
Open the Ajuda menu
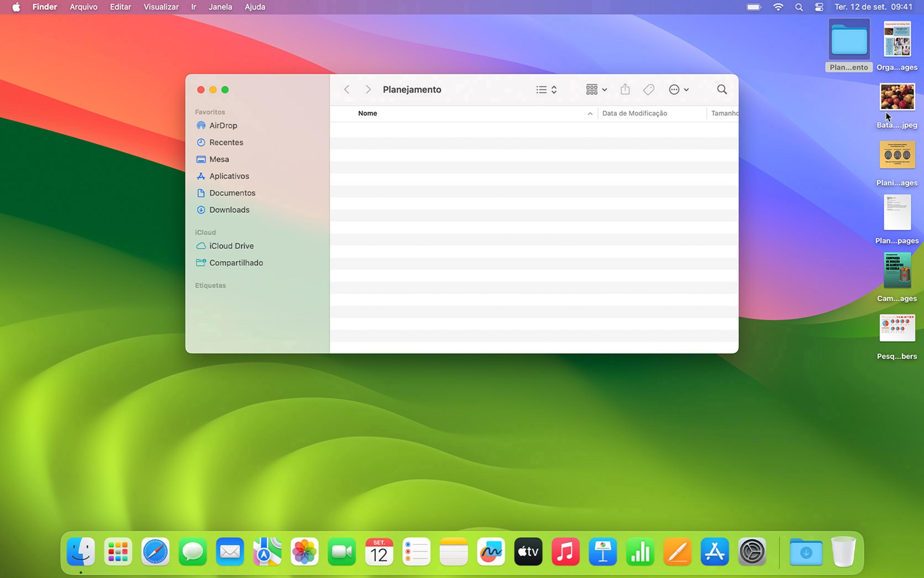pyautogui.click(x=255, y=7)
